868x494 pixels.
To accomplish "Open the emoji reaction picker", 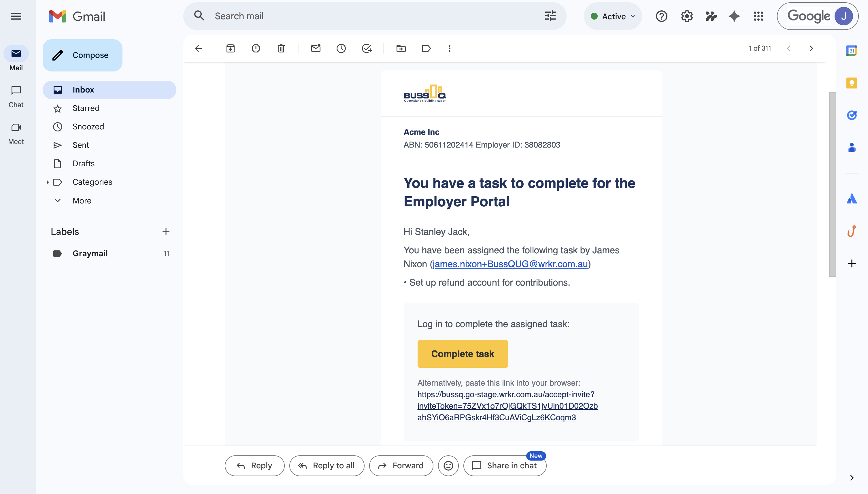I will (448, 465).
